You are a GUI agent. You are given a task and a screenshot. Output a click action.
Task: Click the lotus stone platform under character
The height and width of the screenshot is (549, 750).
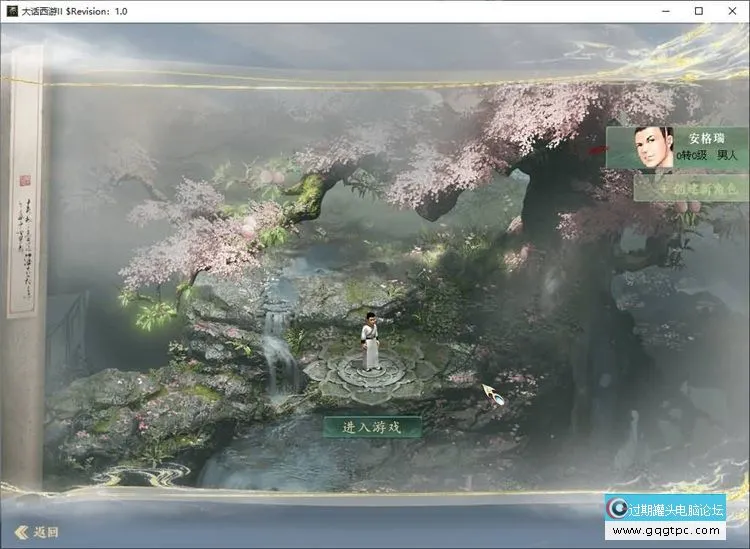(371, 374)
